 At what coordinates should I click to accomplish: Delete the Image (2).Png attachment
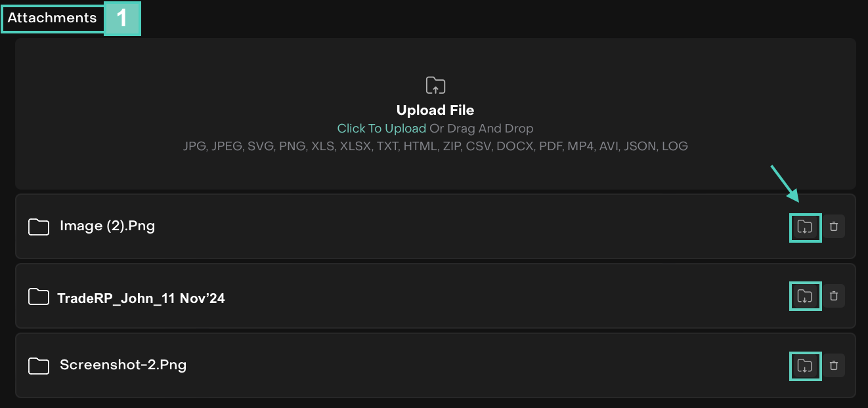coord(834,227)
